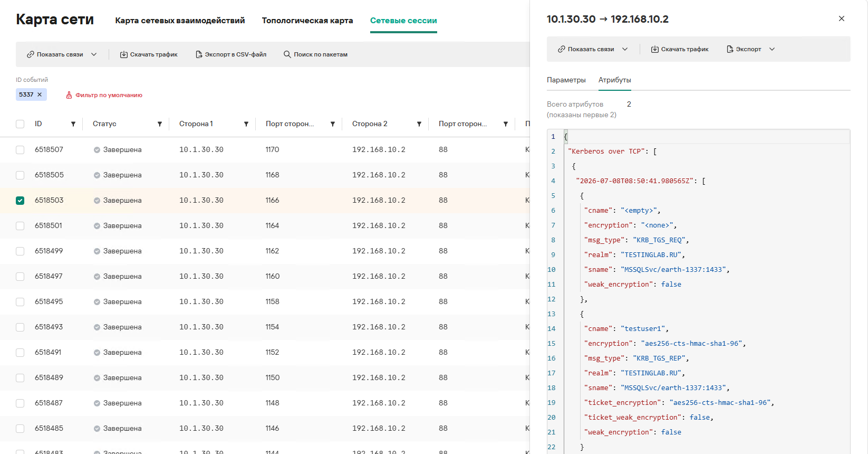Check the box for session 6518507
Screen dimensions: 868x454
coord(20,150)
